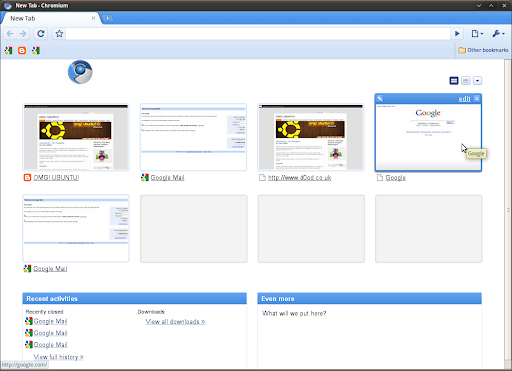This screenshot has width=512, height=371.
Task: Click View full history link
Action: tap(58, 357)
